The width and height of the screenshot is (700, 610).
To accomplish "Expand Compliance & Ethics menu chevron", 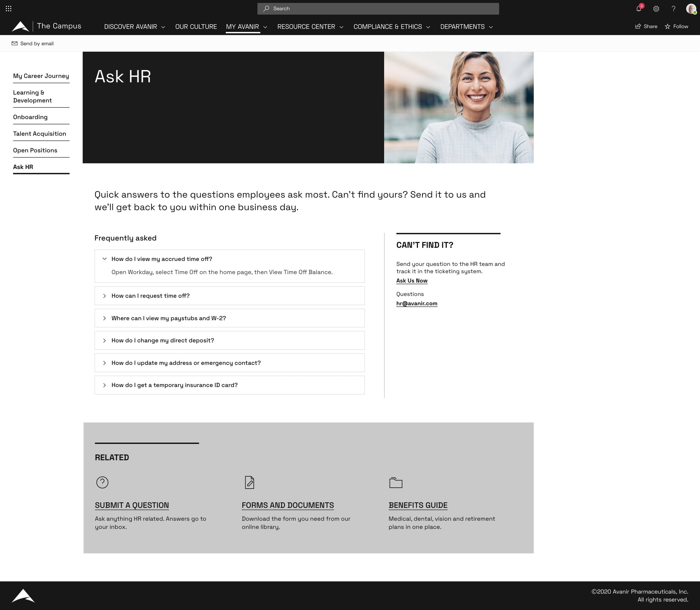I will (x=428, y=27).
